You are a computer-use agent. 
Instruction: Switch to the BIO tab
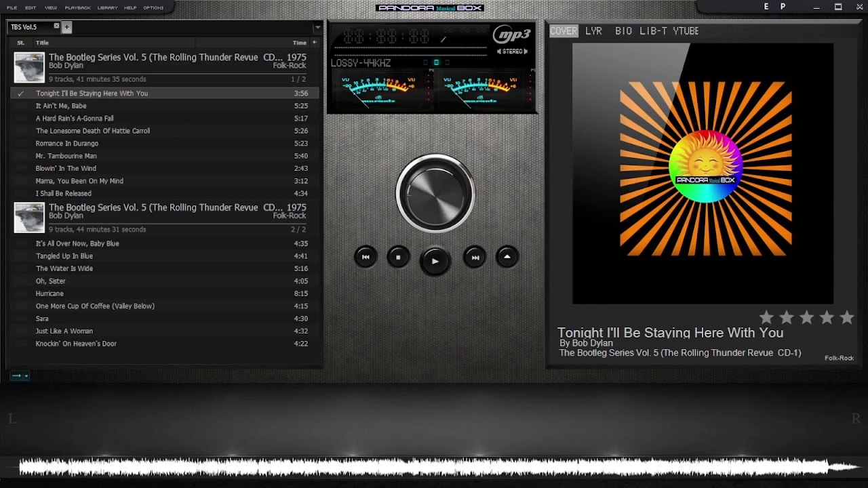tap(624, 31)
